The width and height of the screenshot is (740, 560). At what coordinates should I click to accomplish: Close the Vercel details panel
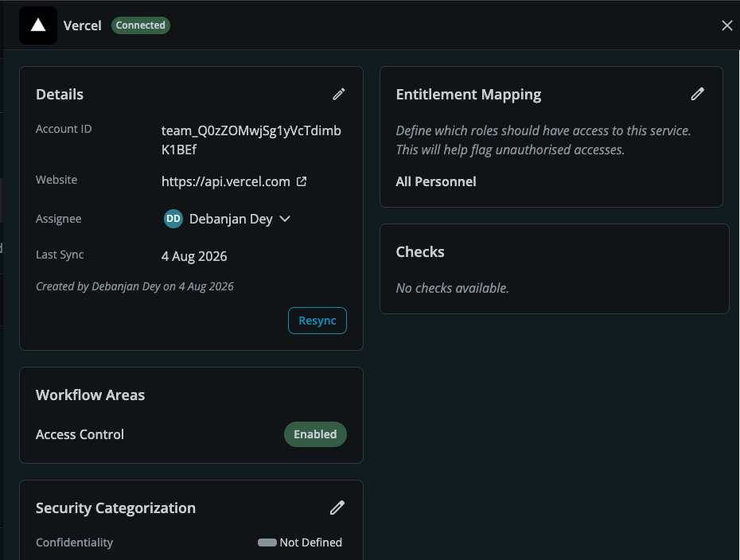(x=726, y=25)
